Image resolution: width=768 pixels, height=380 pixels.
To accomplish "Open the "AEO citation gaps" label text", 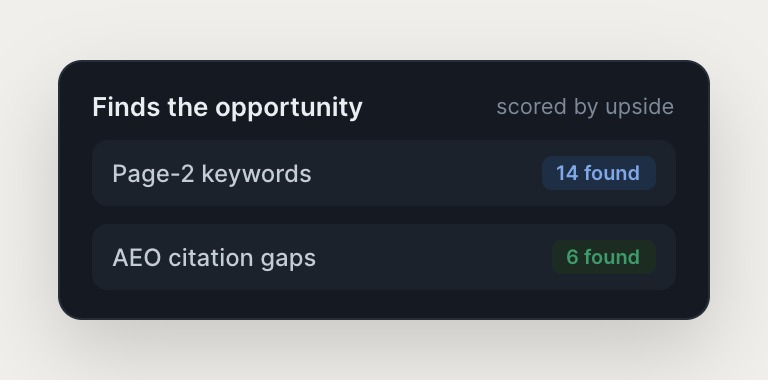I will tap(214, 258).
